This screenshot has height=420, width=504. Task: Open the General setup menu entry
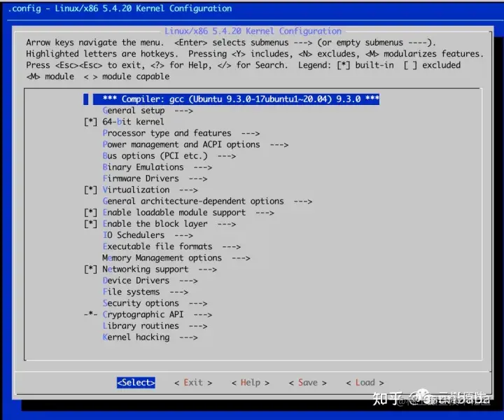pyautogui.click(x=134, y=111)
